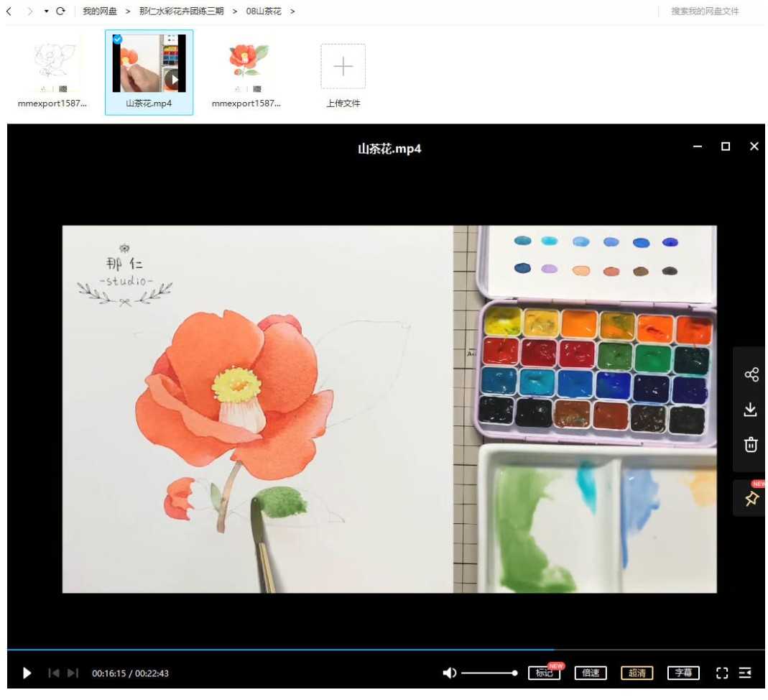This screenshot has width=768, height=700.
Task: Refresh the current folder listing
Action: point(60,11)
